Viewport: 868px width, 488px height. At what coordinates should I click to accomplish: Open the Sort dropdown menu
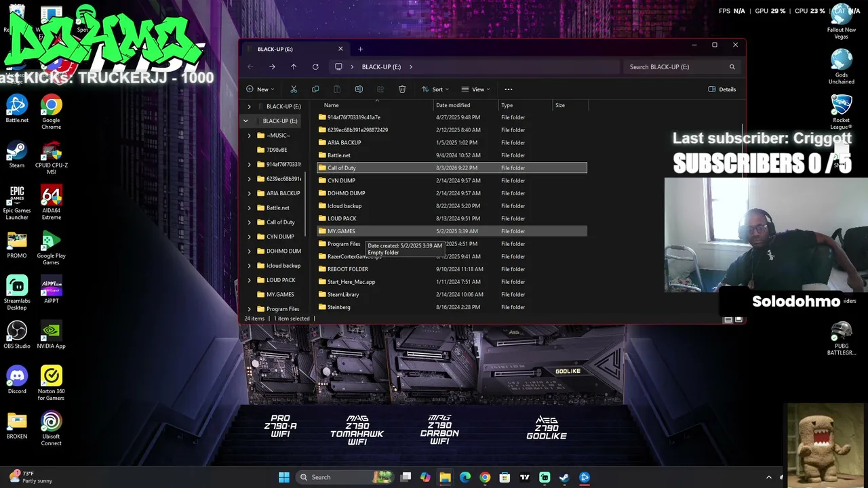(435, 89)
